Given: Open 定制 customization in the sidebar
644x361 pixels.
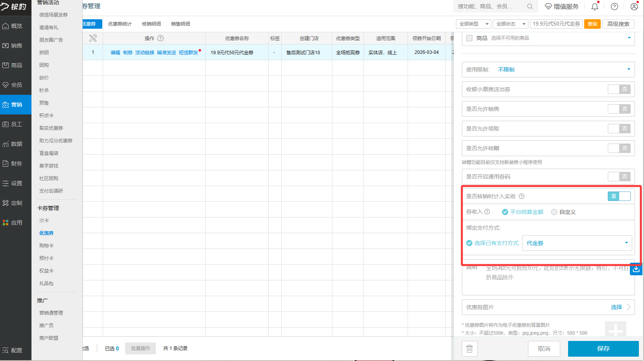Looking at the screenshot, I should click(x=16, y=203).
